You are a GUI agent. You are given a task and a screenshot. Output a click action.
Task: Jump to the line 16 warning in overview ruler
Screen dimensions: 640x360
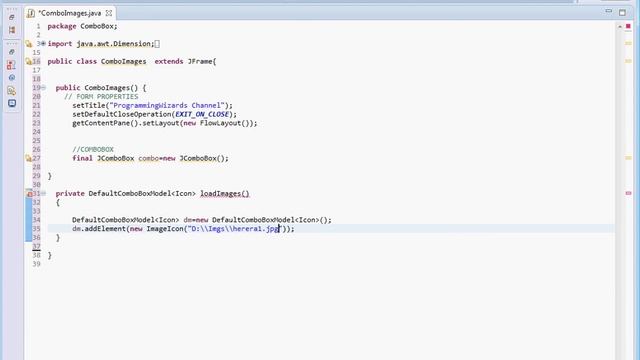pyautogui.click(x=628, y=61)
